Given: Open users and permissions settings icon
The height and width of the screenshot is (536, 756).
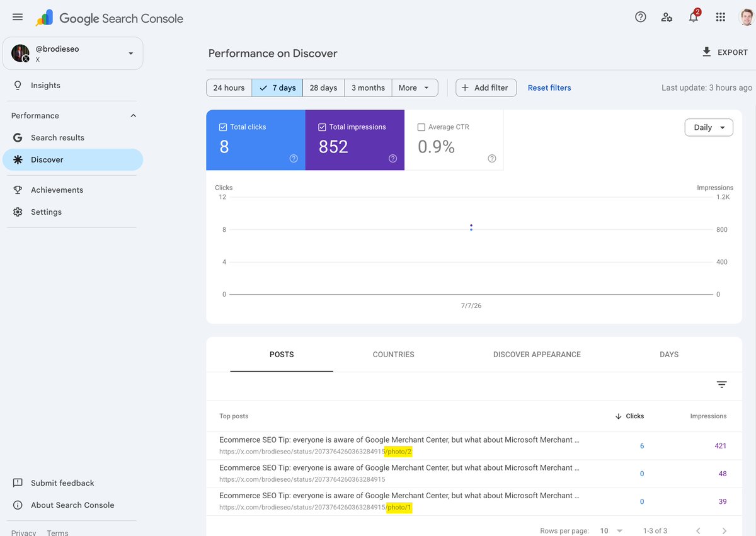Looking at the screenshot, I should point(667,18).
